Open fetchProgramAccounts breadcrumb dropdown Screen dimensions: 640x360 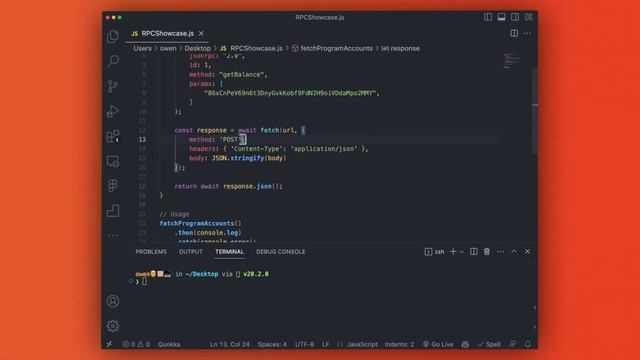(x=332, y=48)
